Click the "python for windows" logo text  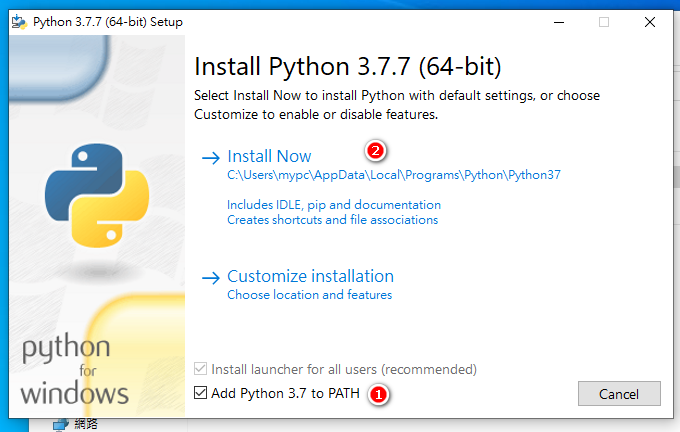(x=75, y=368)
